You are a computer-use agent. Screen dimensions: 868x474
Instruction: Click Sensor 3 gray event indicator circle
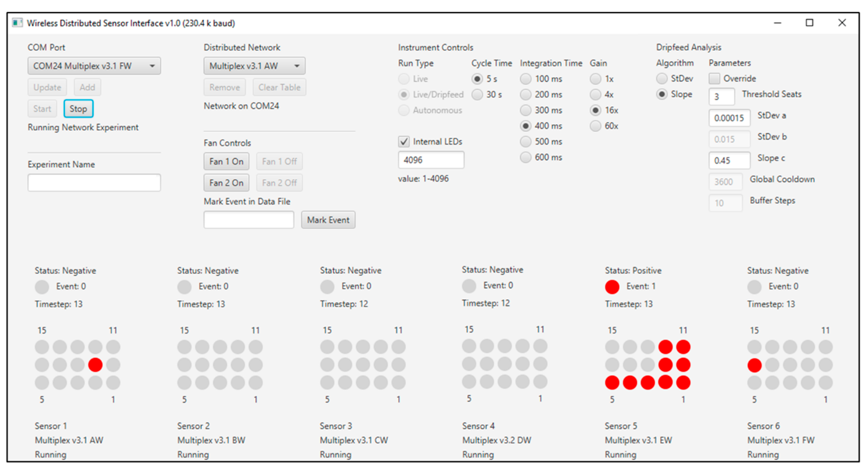pyautogui.click(x=327, y=287)
